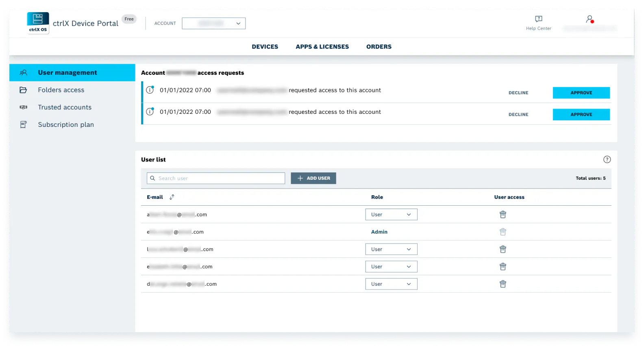The image size is (644, 346).
Task: Open the user profile icon
Action: click(x=590, y=19)
